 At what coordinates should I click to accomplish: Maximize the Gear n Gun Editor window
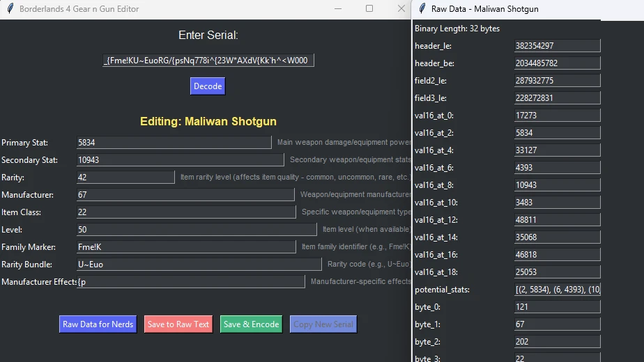[x=369, y=8]
